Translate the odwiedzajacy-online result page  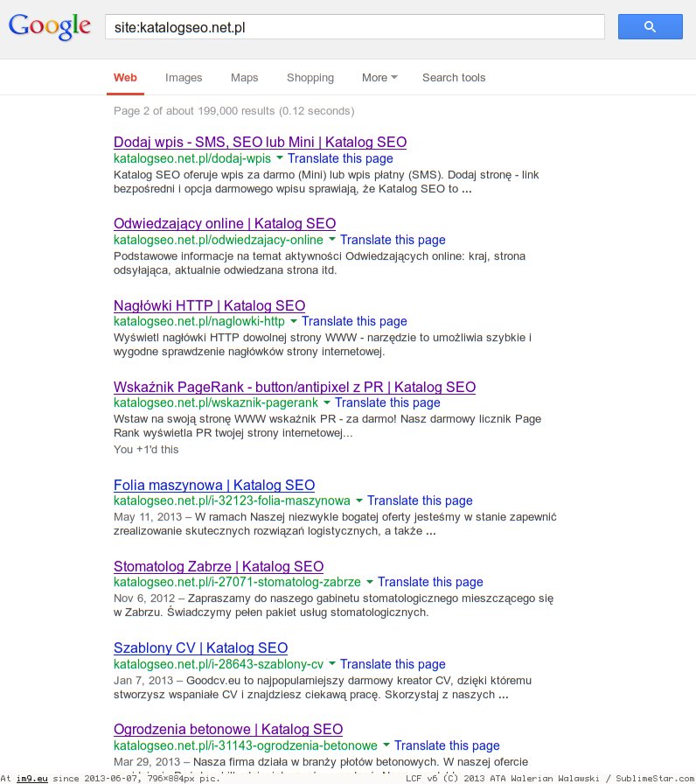click(x=393, y=240)
